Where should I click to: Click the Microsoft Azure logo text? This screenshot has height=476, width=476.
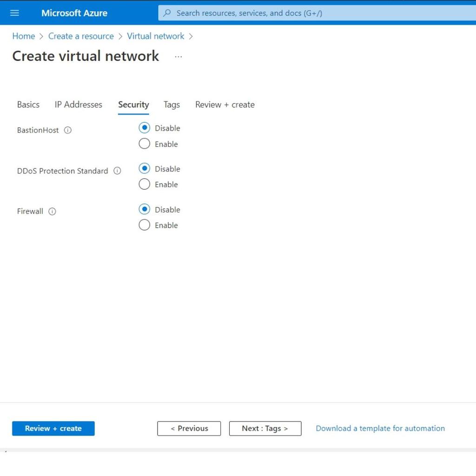(74, 13)
